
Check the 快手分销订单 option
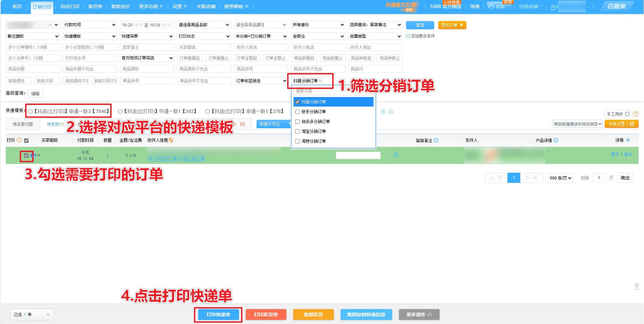[x=297, y=112]
